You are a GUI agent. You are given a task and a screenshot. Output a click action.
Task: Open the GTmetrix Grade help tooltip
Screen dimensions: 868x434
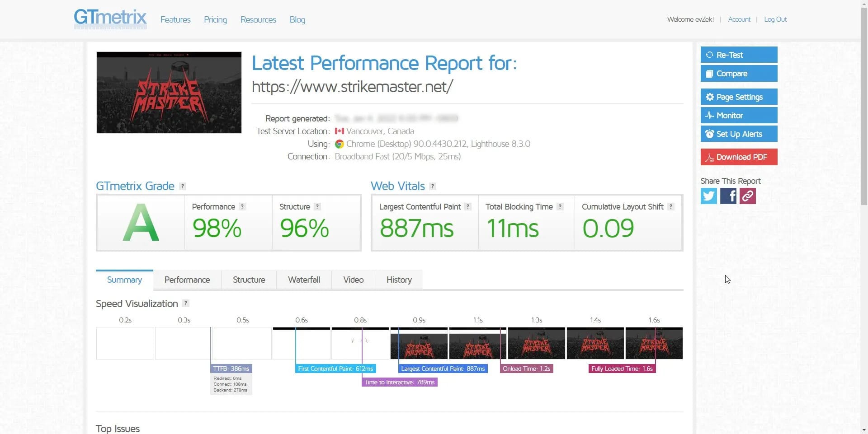(x=182, y=186)
